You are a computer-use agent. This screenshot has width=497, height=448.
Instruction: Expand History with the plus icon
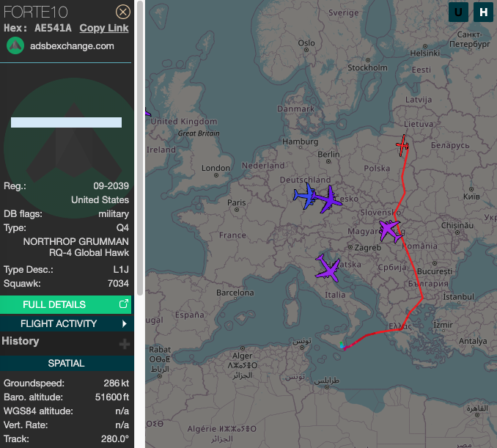point(125,343)
